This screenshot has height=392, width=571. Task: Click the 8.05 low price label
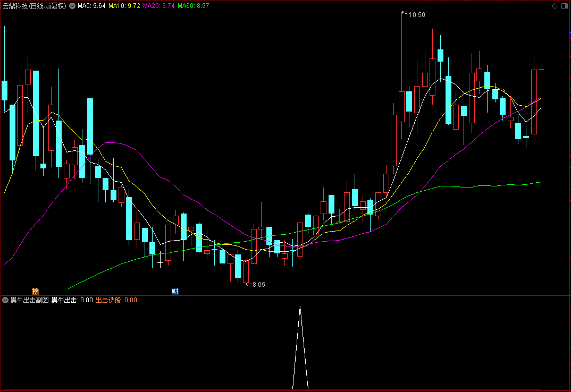coord(259,285)
